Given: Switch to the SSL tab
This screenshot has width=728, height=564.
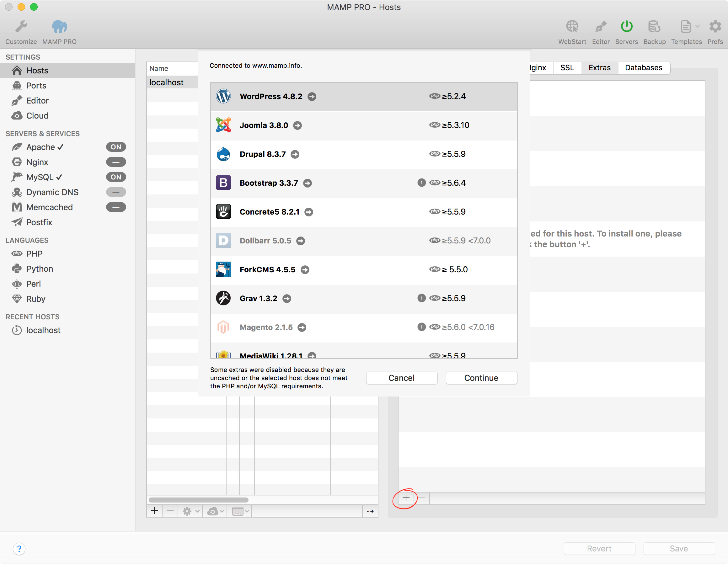Looking at the screenshot, I should click(567, 68).
